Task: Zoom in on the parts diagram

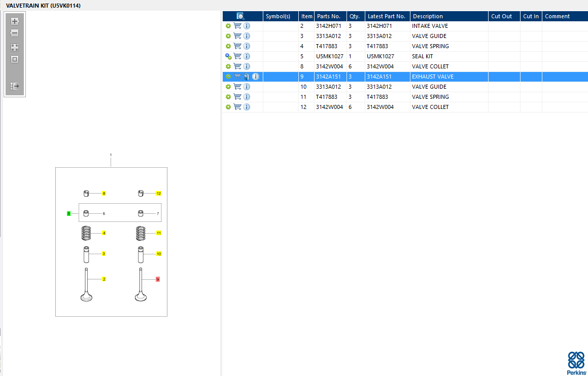Action: tap(15, 21)
